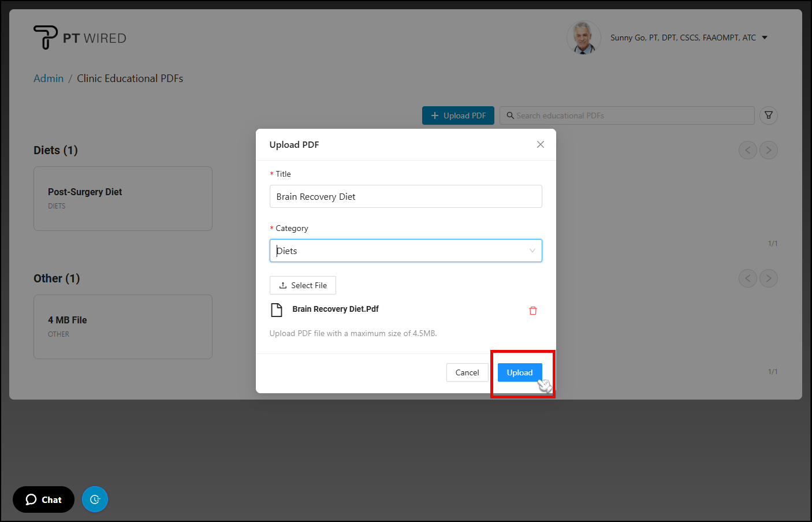
Task: Open the user account dropdown arrow
Action: tap(765, 38)
